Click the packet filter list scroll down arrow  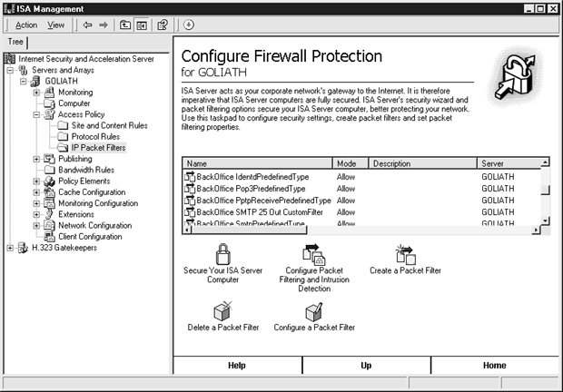(x=545, y=220)
